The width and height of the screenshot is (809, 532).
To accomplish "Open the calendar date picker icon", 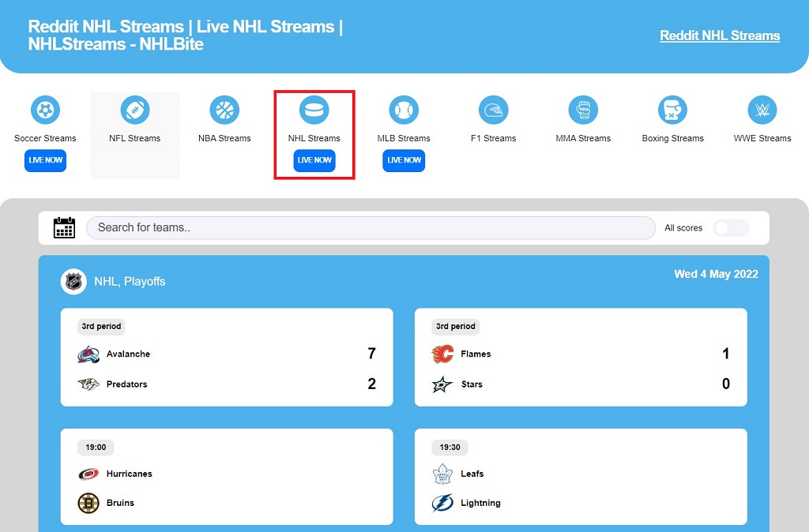I will 65,228.
